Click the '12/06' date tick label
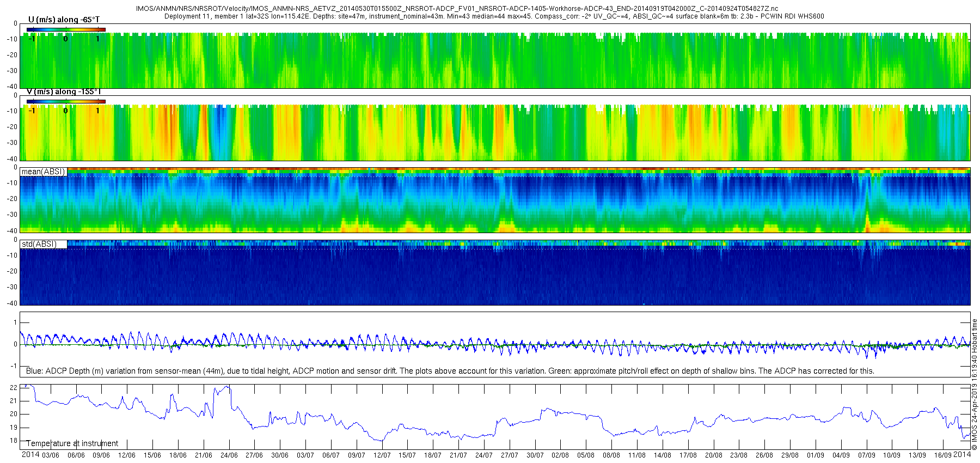 click(x=127, y=455)
